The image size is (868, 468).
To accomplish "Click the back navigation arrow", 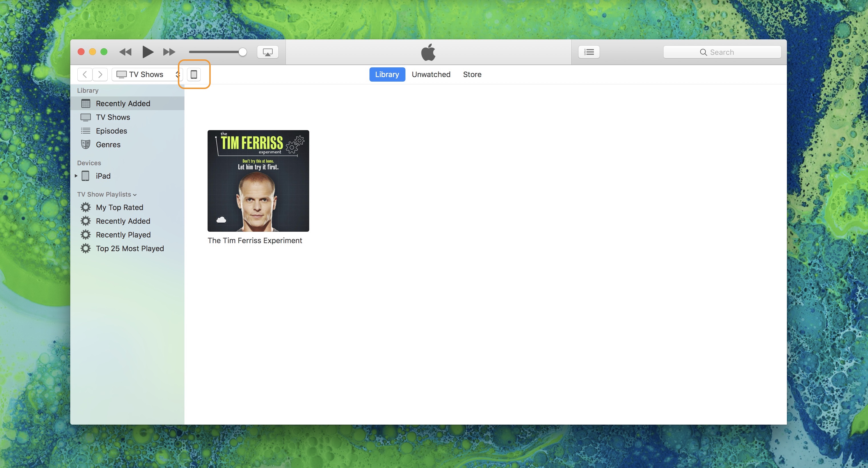I will 85,74.
